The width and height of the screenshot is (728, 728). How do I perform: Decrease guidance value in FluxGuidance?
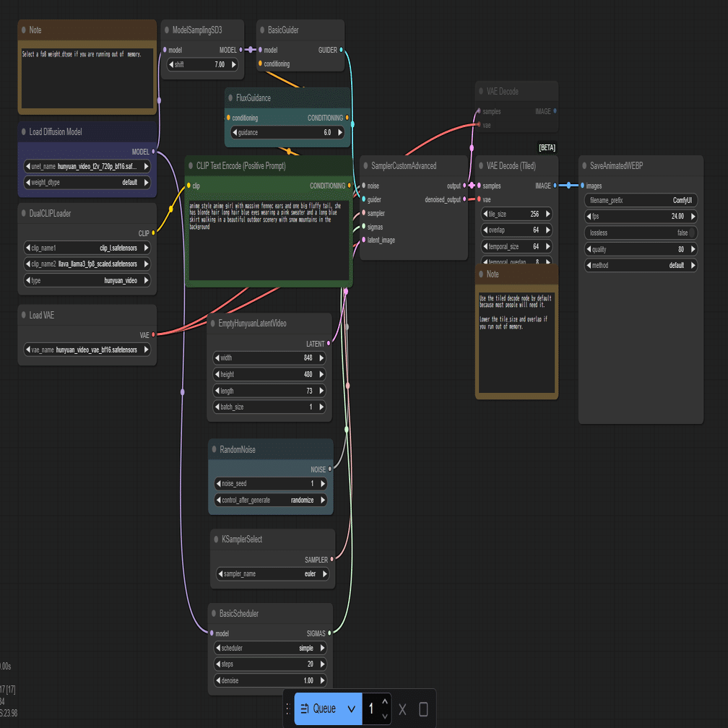click(235, 132)
